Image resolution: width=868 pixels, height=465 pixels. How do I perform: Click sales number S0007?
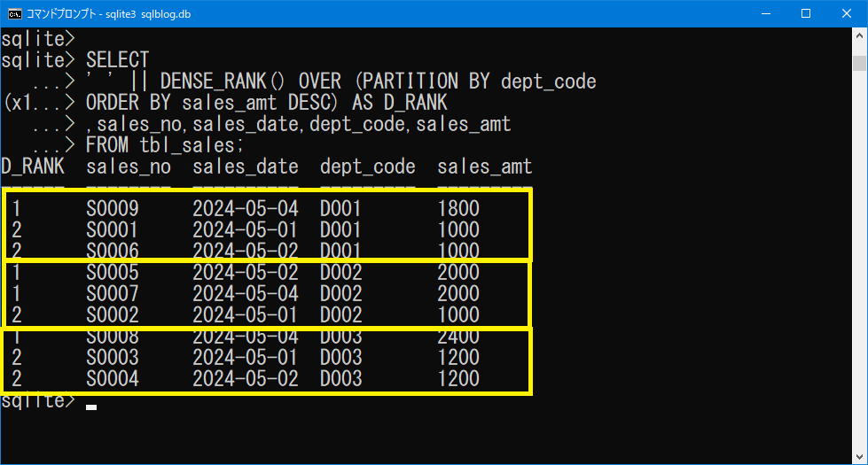pos(113,293)
